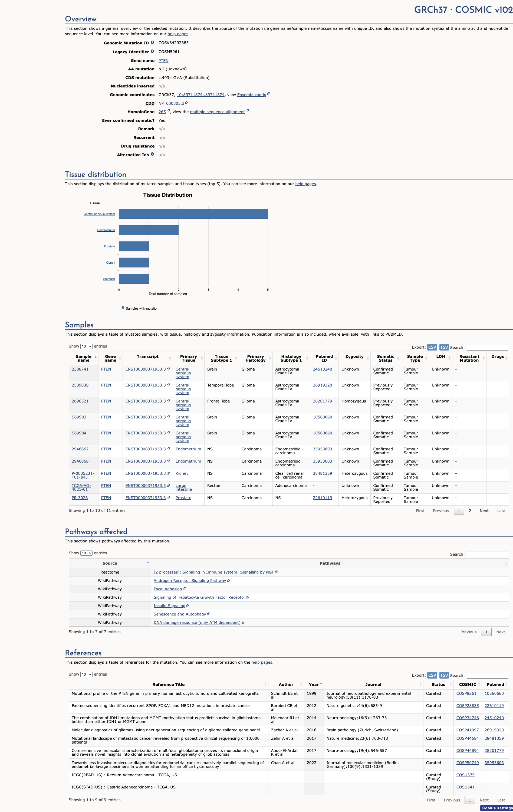Image resolution: width=513 pixels, height=812 pixels.
Task: Click Next in Samples table pagination
Action: point(484,510)
